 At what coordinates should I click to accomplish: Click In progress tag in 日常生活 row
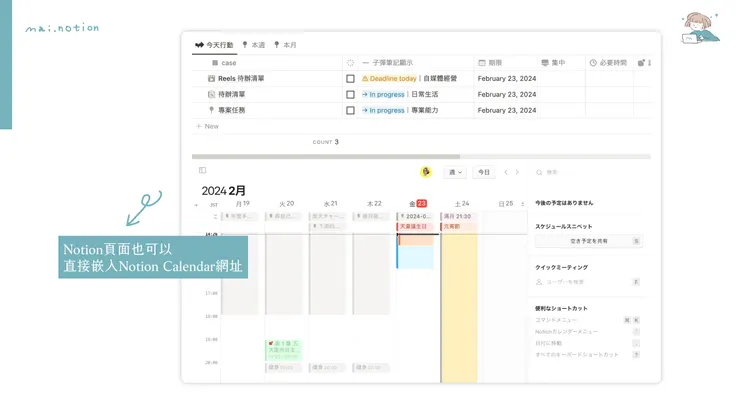(384, 94)
